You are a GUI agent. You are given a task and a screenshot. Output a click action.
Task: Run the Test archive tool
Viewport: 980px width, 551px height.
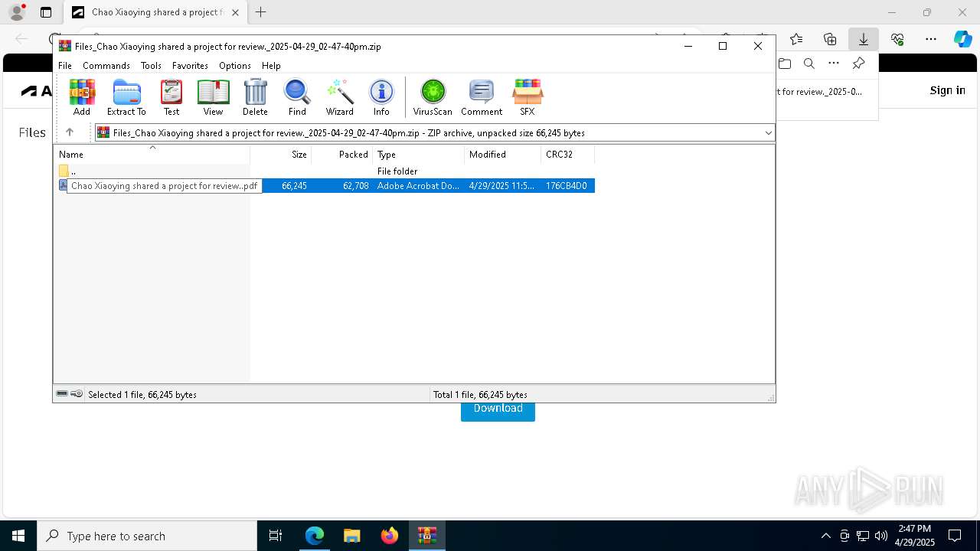171,97
